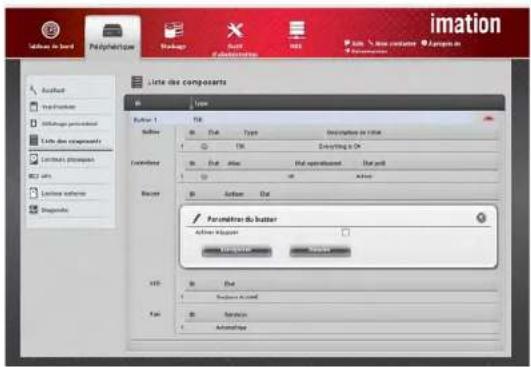Click the imation logo
This screenshot has width=531, height=367.
[x=466, y=24]
